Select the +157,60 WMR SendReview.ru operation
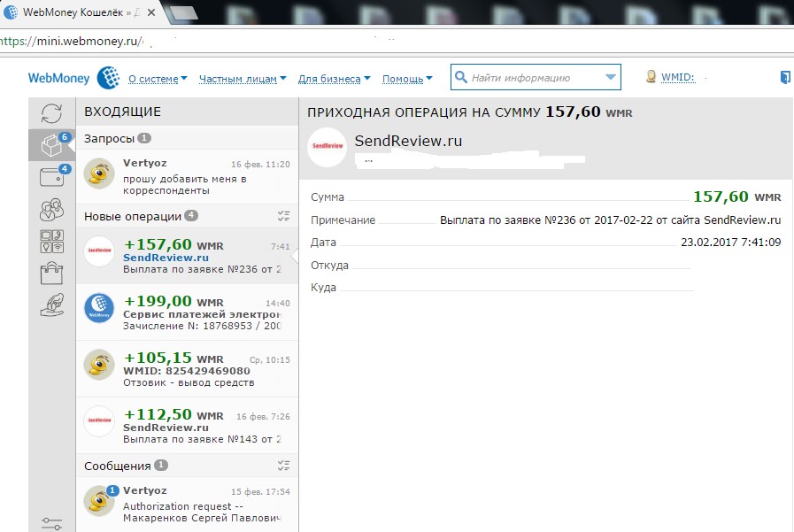This screenshot has width=794, height=532. 187,256
